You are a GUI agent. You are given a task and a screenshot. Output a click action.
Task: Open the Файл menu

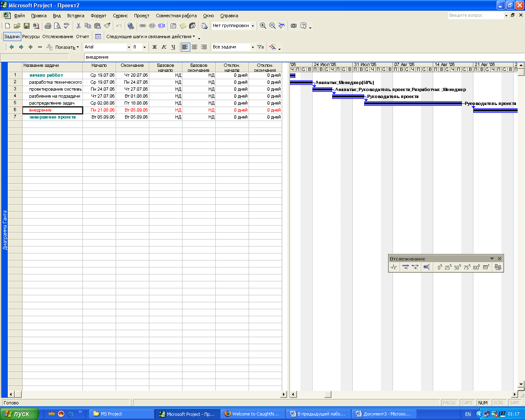point(19,16)
